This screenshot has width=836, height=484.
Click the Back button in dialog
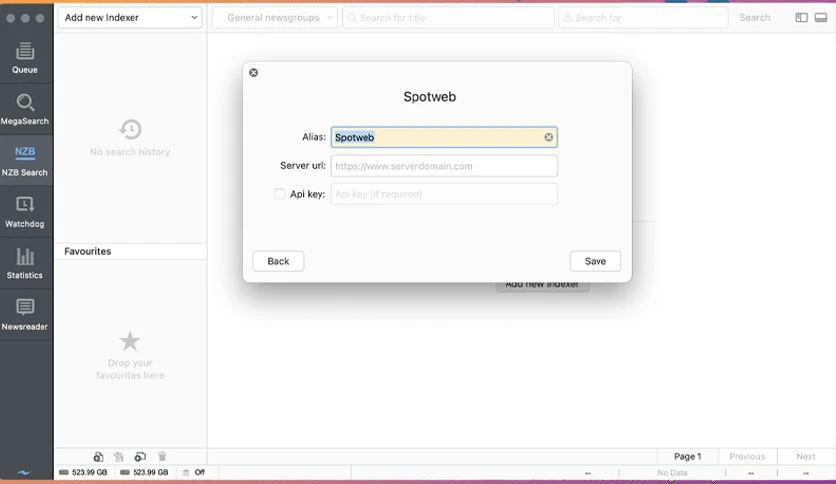click(278, 261)
